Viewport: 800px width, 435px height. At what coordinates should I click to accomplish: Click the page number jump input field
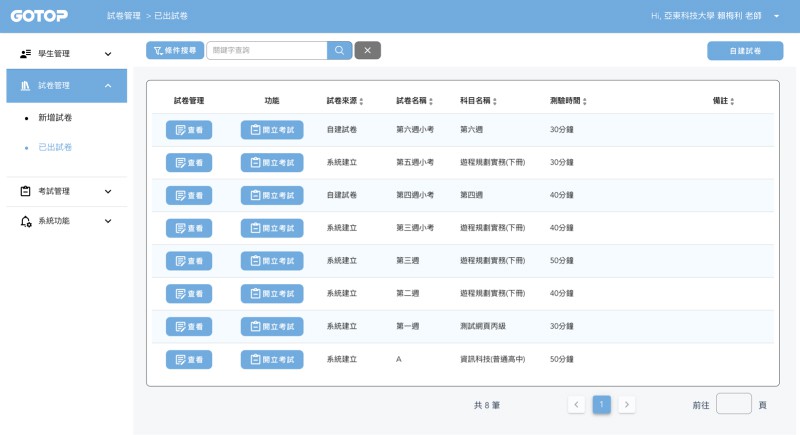[x=733, y=404]
